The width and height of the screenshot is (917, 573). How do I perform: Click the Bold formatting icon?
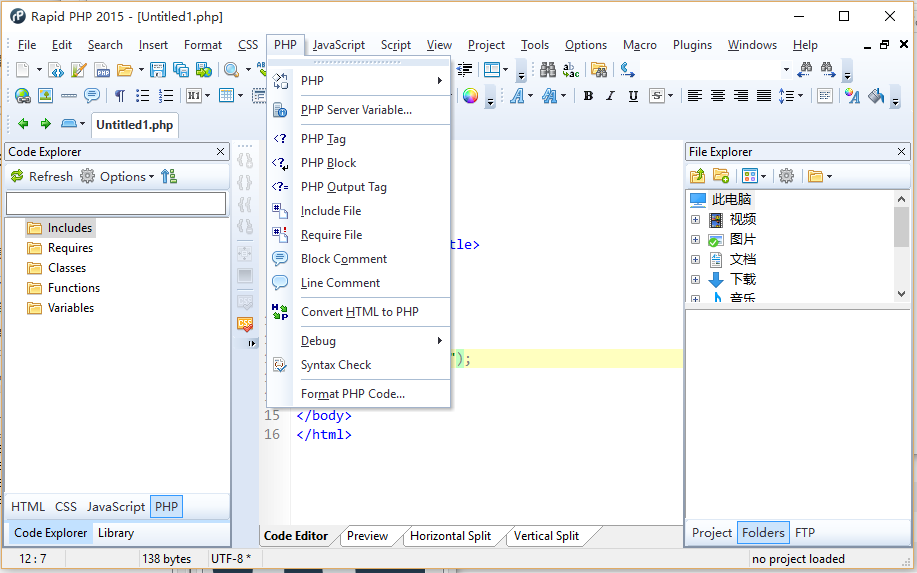click(588, 96)
